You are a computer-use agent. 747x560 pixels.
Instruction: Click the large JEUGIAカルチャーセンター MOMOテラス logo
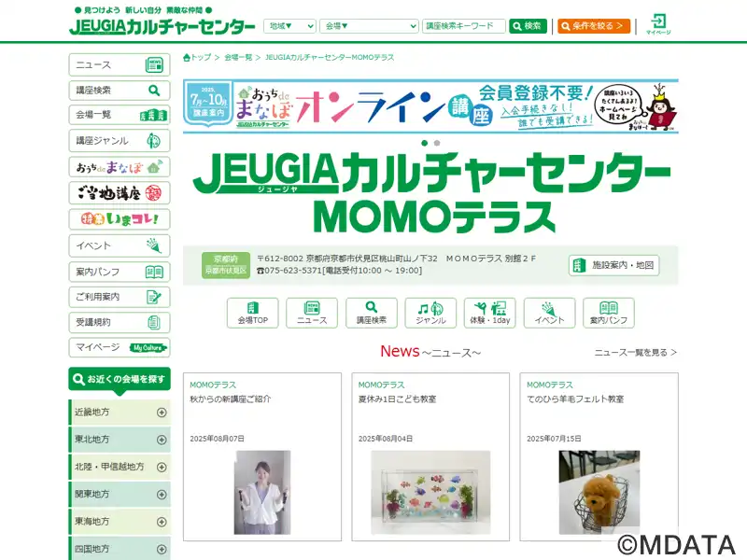(x=431, y=193)
